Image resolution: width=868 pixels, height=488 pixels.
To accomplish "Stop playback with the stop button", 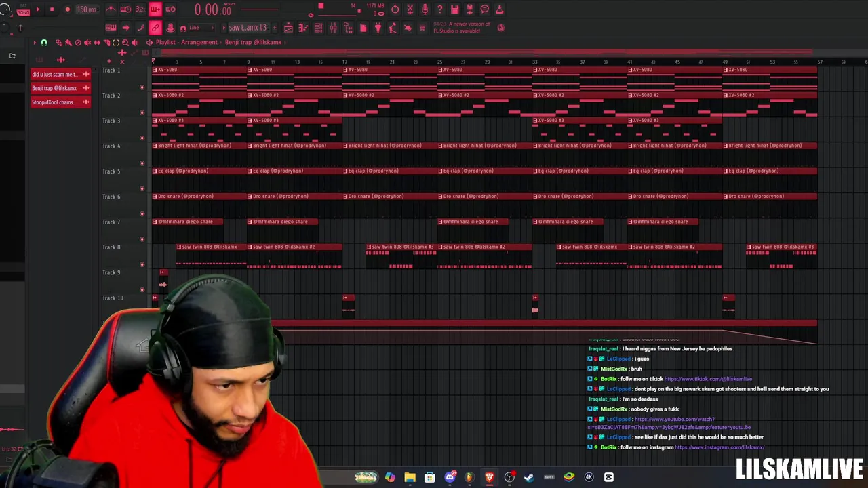I will (52, 9).
